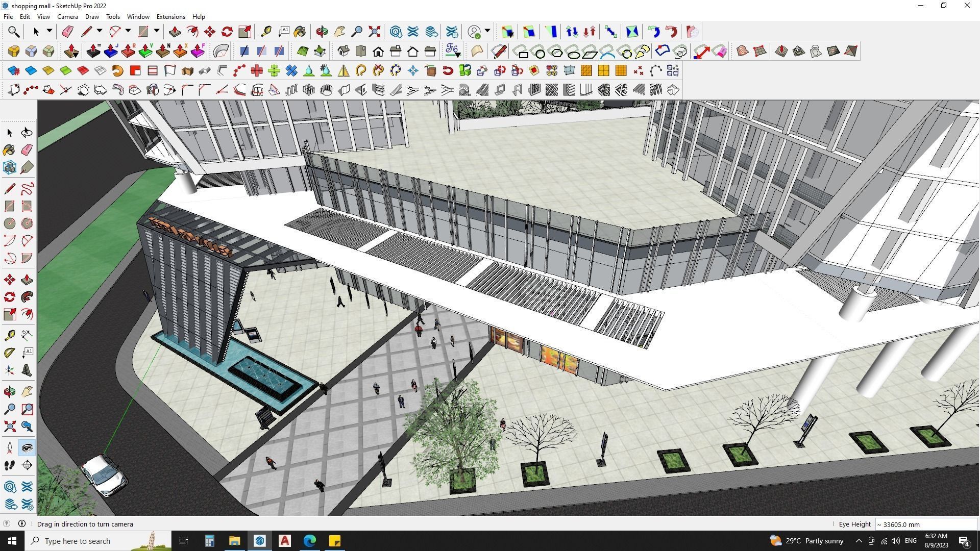Click the Eye Height measurement field
The image size is (980, 551).
click(925, 524)
